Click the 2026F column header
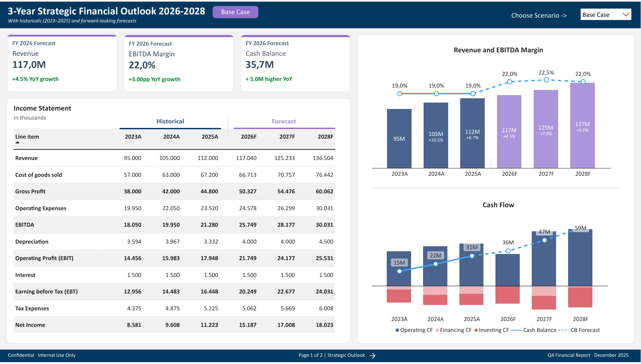This screenshot has height=364, width=641. (249, 137)
